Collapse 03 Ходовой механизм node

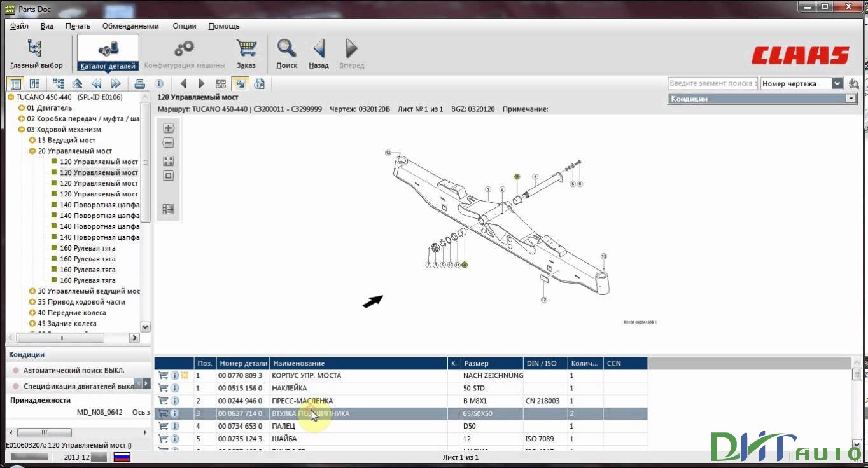point(22,130)
